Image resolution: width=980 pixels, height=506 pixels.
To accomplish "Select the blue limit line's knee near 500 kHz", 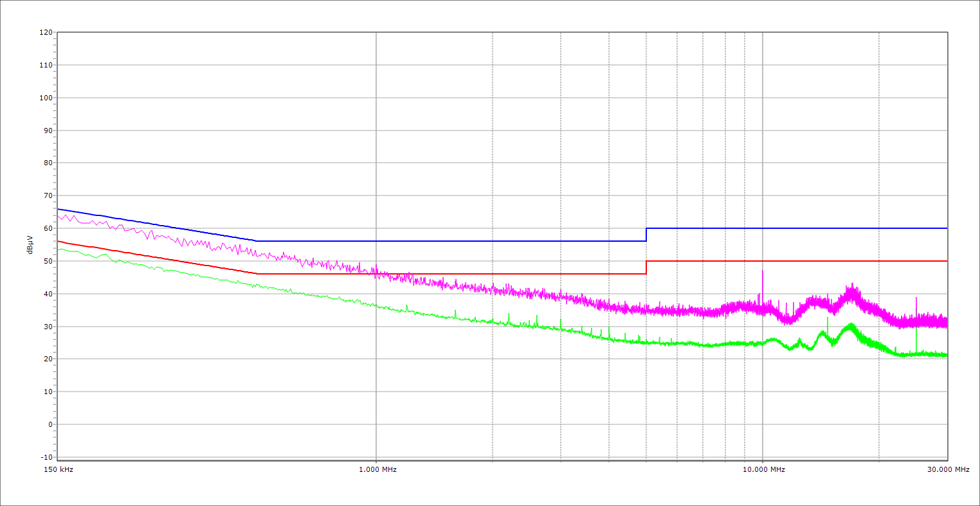I will tap(257, 241).
